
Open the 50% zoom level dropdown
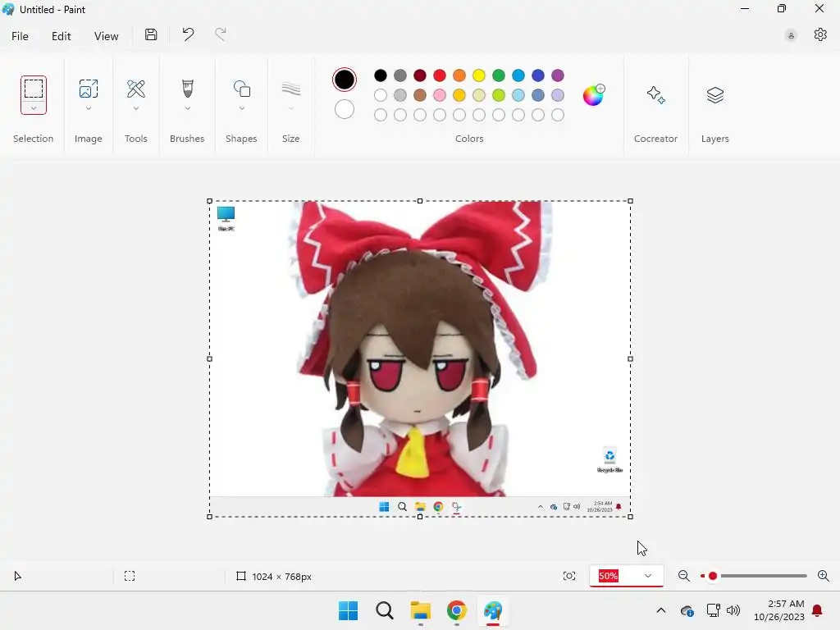[626, 576]
